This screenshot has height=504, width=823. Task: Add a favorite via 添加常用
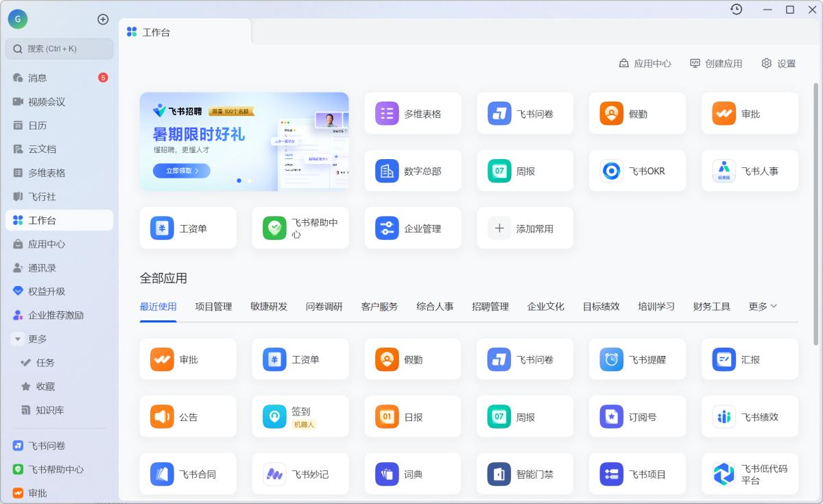pyautogui.click(x=525, y=228)
